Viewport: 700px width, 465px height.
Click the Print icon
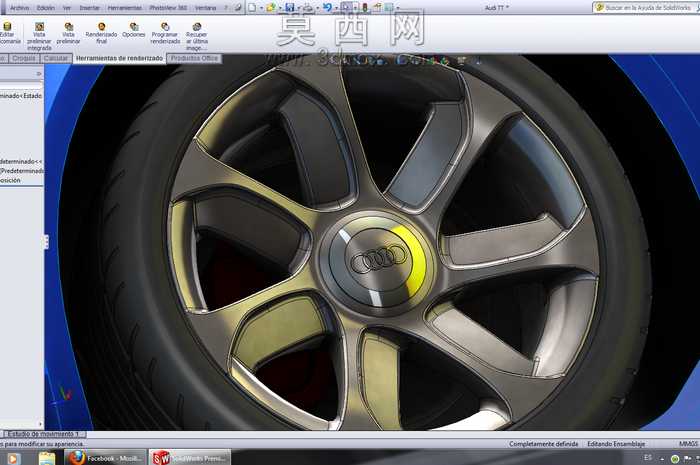point(308,7)
